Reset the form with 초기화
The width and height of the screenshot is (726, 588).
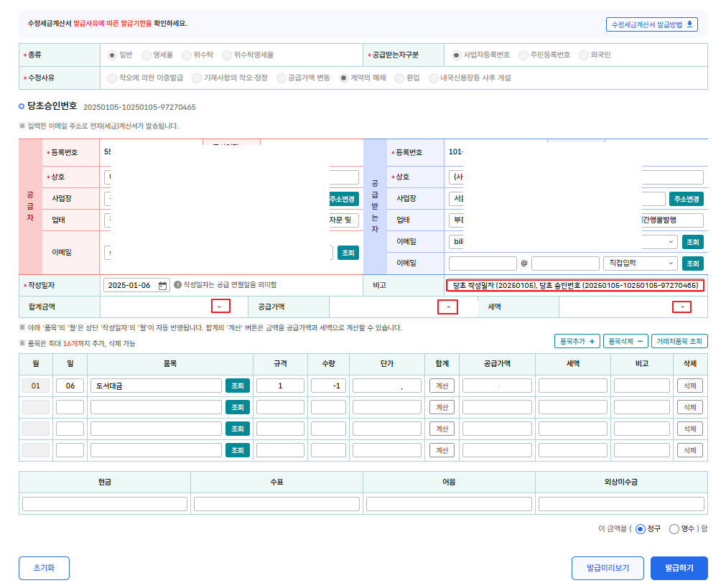point(44,568)
